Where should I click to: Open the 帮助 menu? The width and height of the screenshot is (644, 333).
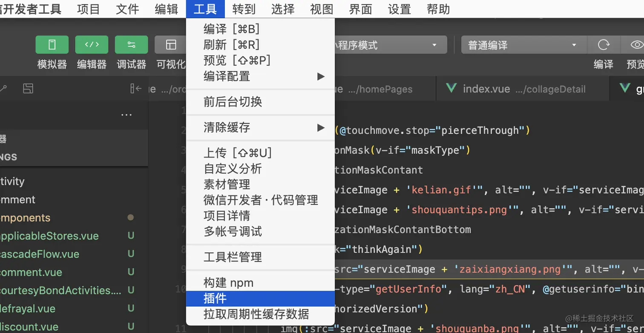click(x=438, y=9)
